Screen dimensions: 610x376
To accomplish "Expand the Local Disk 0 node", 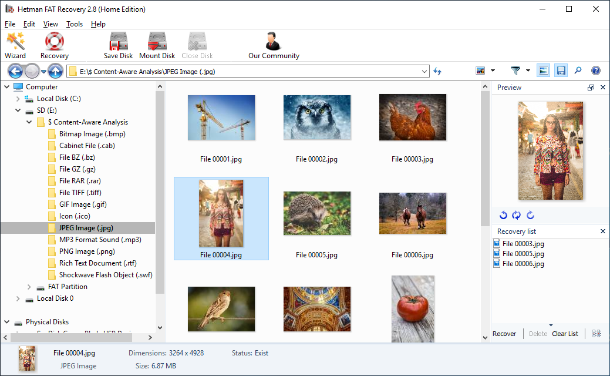I will (18, 299).
